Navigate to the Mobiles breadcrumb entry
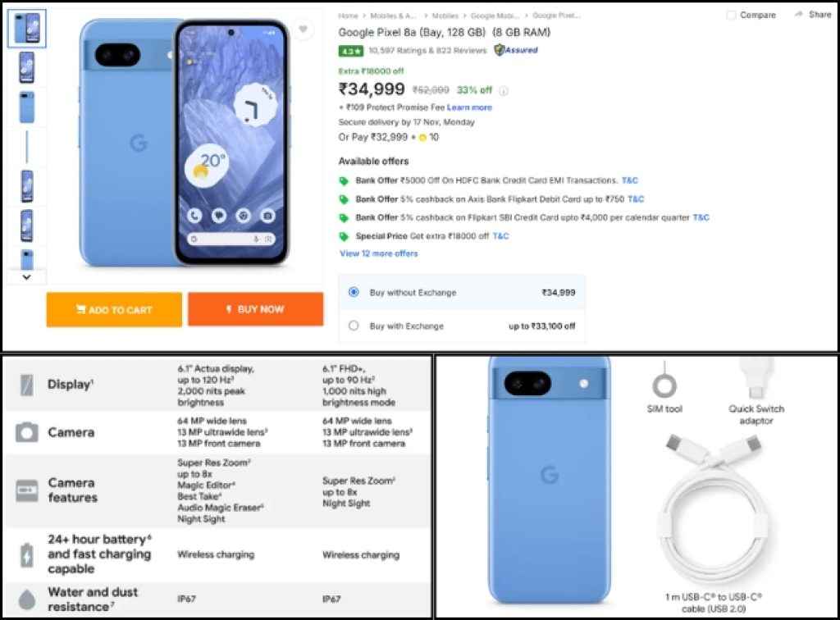 pyautogui.click(x=444, y=14)
